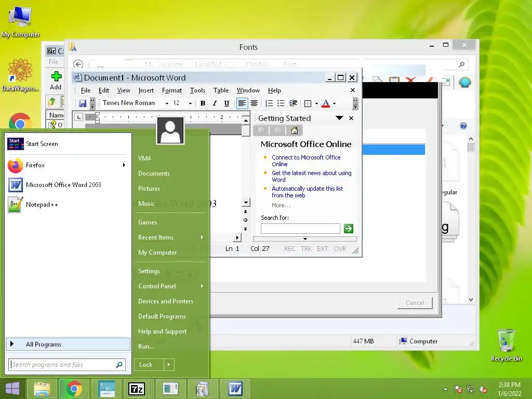Set Center paragraph alignment
This screenshot has height=399, width=532.
[254, 103]
